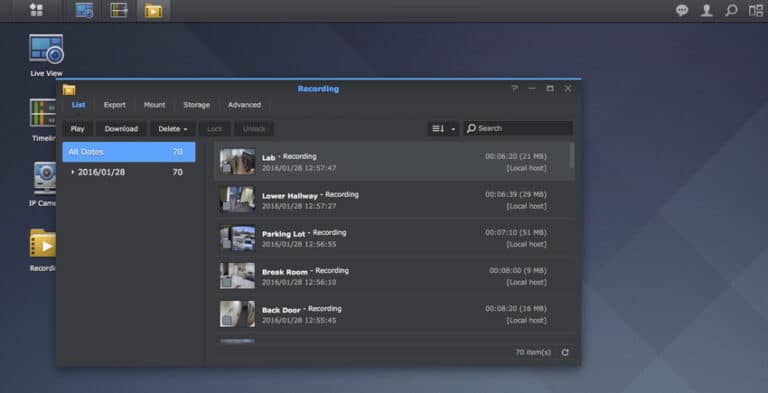
Task: Open the user account options icon
Action: point(706,10)
